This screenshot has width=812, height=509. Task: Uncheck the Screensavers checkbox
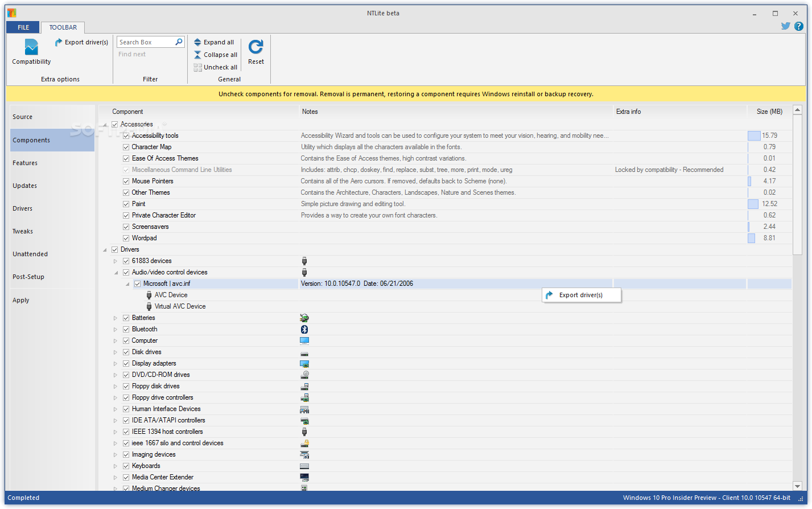pos(126,227)
